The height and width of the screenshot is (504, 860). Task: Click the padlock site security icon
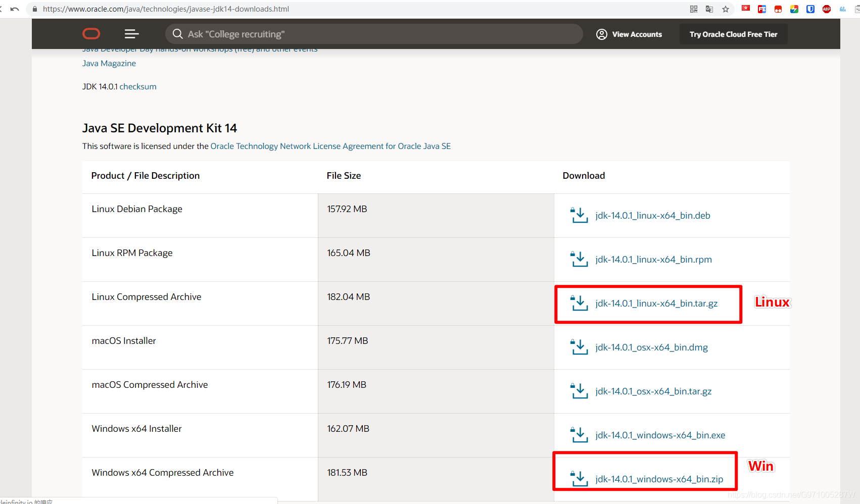34,9
